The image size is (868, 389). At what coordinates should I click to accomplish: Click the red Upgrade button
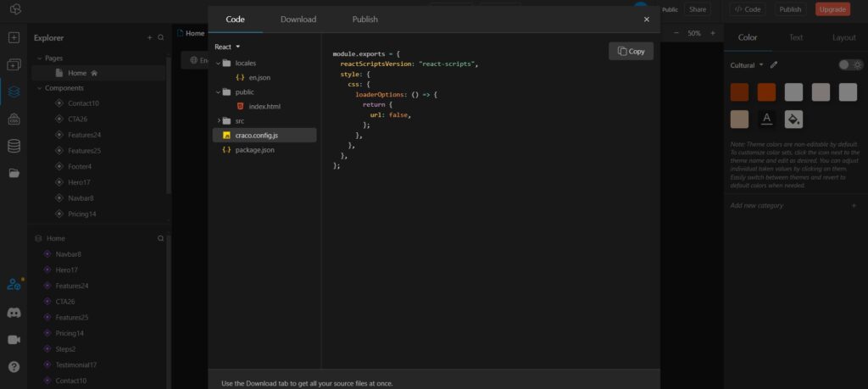(x=832, y=9)
